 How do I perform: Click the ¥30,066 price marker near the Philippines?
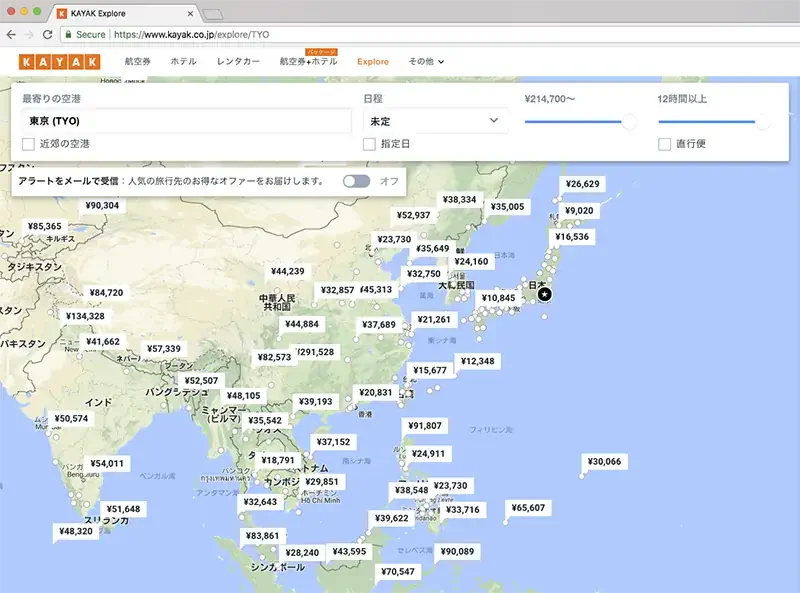(606, 461)
